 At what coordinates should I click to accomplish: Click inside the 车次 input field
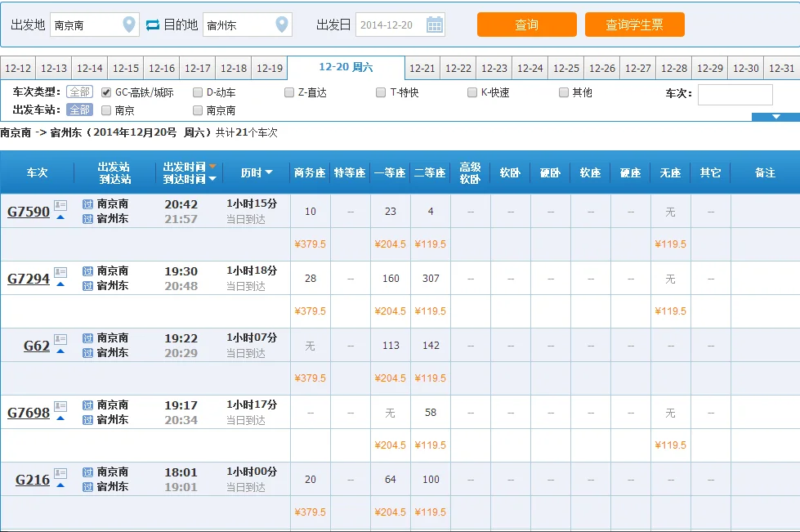734,94
